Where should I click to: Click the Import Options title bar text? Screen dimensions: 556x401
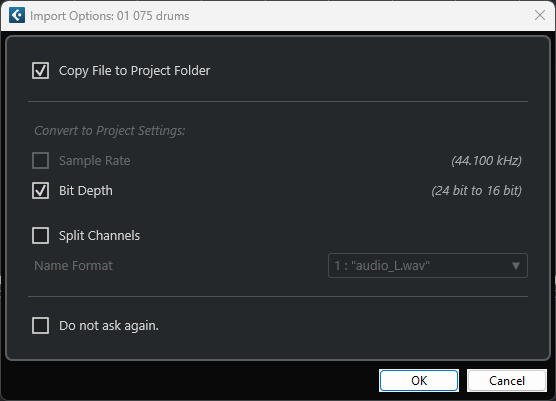pyautogui.click(x=110, y=16)
